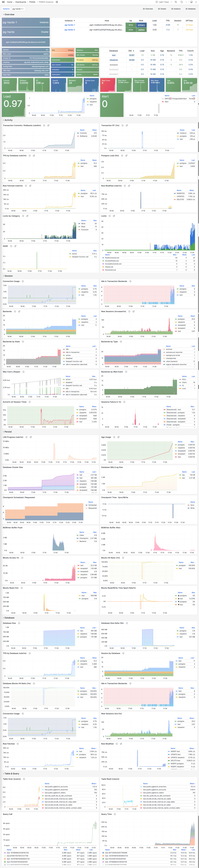Click the refresh dashboard icon
Screen dimensions: 199x868
pyautogui.click(x=181, y=2)
